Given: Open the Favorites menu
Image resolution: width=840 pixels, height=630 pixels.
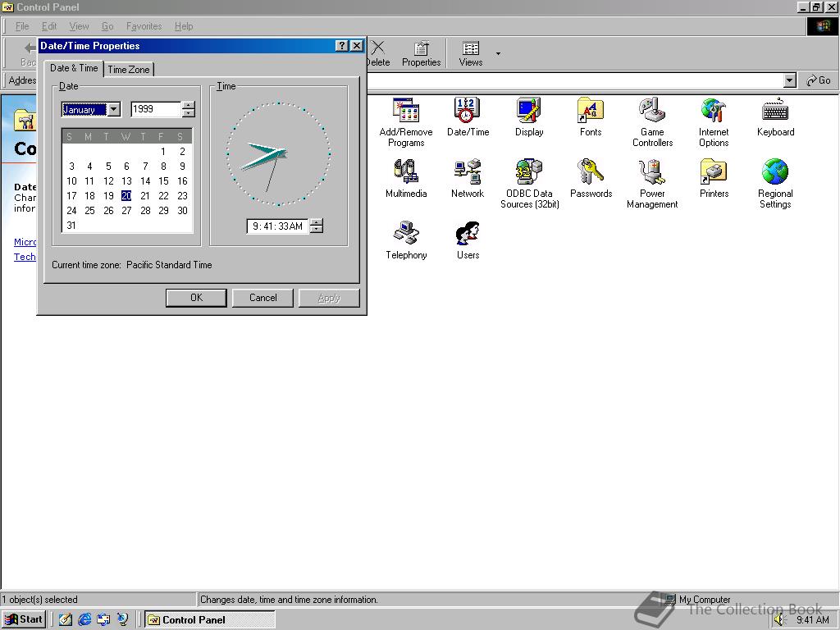Looking at the screenshot, I should pos(144,26).
